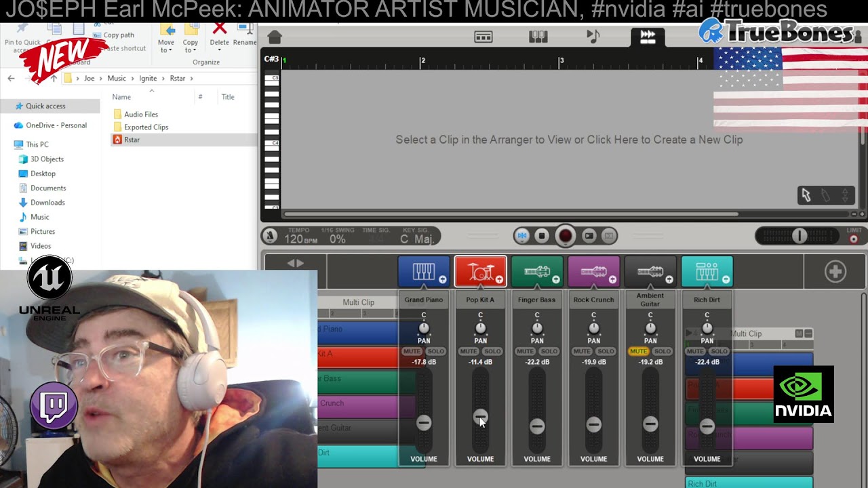Open the Move to dropdown in Explorer

pos(166,38)
